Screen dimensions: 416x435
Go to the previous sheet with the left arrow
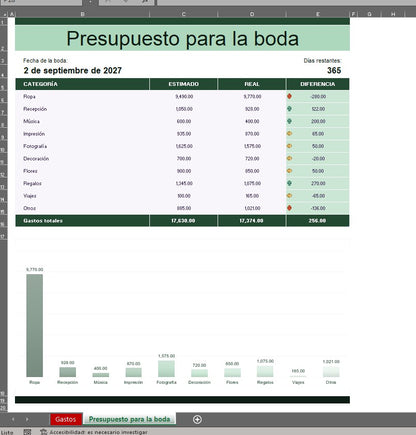pos(13,419)
